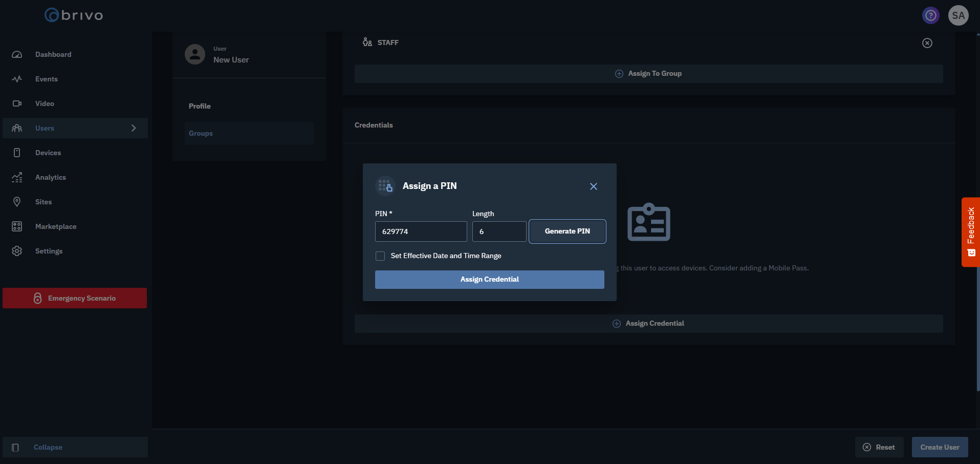Image resolution: width=980 pixels, height=464 pixels.
Task: Click the Generate PIN button
Action: click(x=567, y=231)
